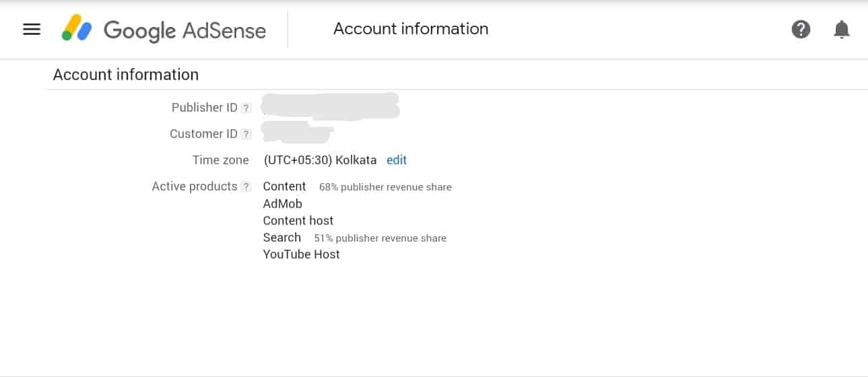
Task: Click the redacted Customer ID value
Action: [297, 133]
